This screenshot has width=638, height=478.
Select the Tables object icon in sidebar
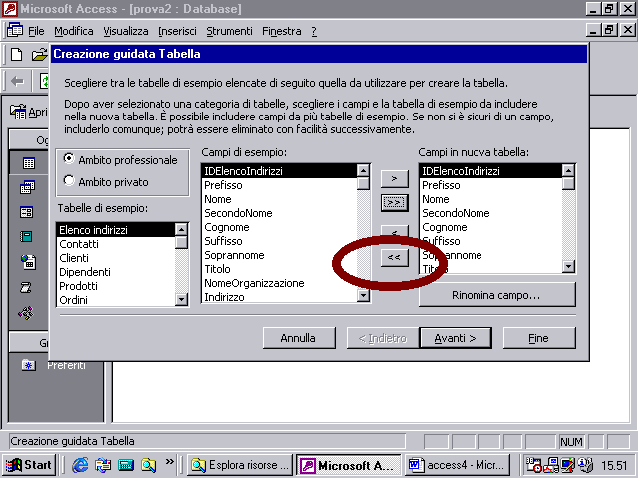[x=28, y=163]
